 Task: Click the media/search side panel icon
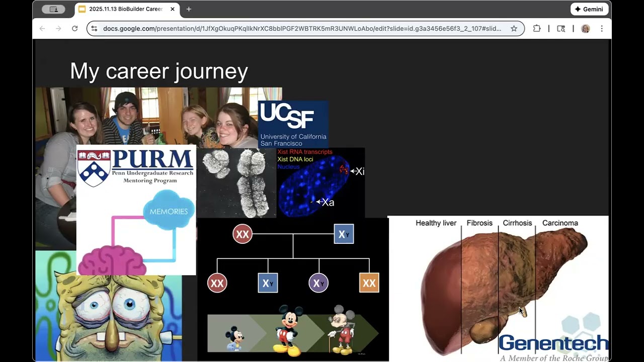pyautogui.click(x=561, y=29)
